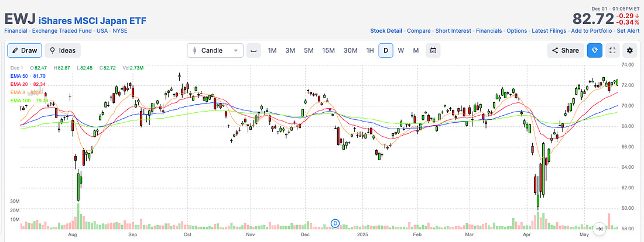Click the chart scale icon next to Candle
Screen dimensions: 644x242
click(254, 50)
